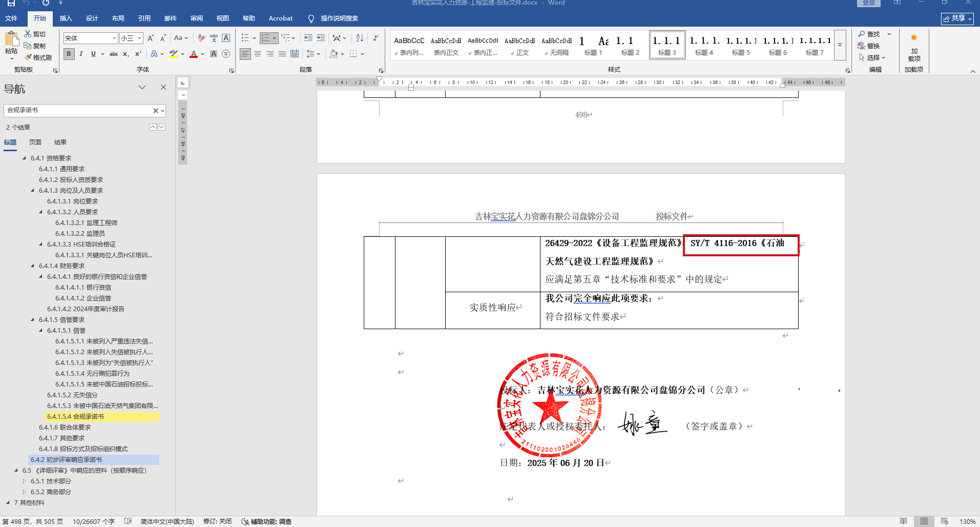Open the Pages (页面) tab in navigation pane

pyautogui.click(x=35, y=142)
